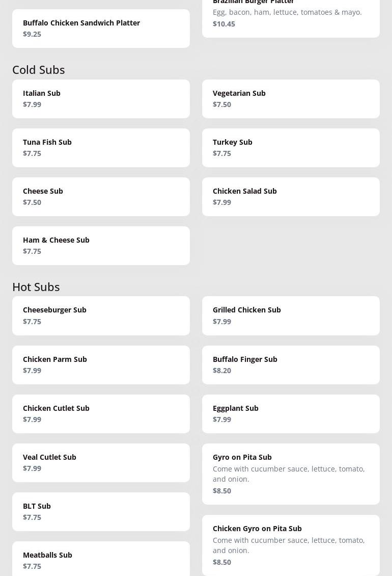Pick the Veal Cutlet Sub
This screenshot has width=392, height=576.
101,462
